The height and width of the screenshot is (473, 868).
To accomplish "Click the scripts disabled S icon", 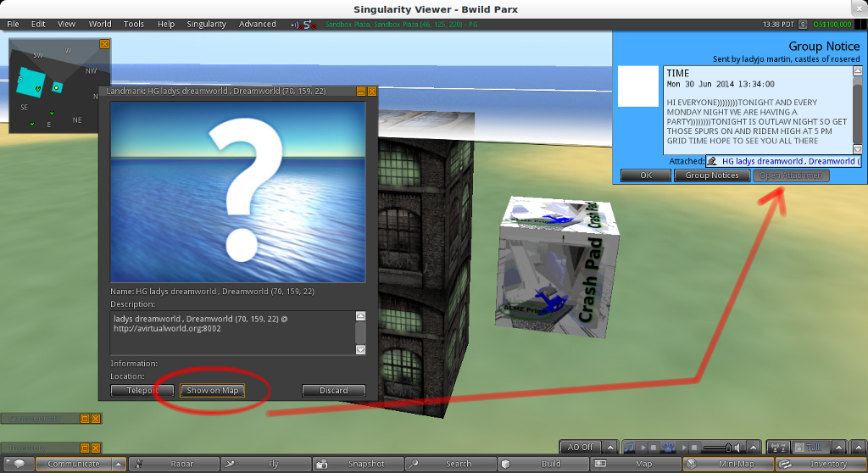I will (309, 25).
